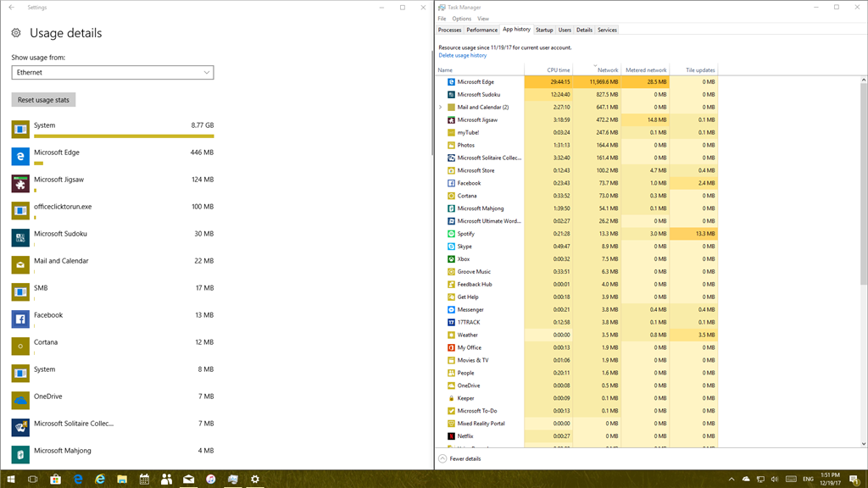Click the Microsoft Edge icon in Task Manager
Screen dimensions: 868x488
coord(451,82)
